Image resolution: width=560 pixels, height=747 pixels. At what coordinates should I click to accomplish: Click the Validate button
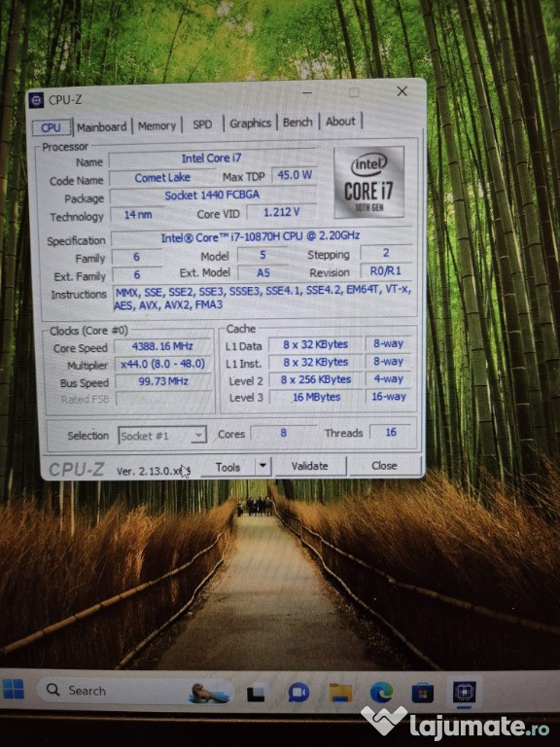point(310,466)
